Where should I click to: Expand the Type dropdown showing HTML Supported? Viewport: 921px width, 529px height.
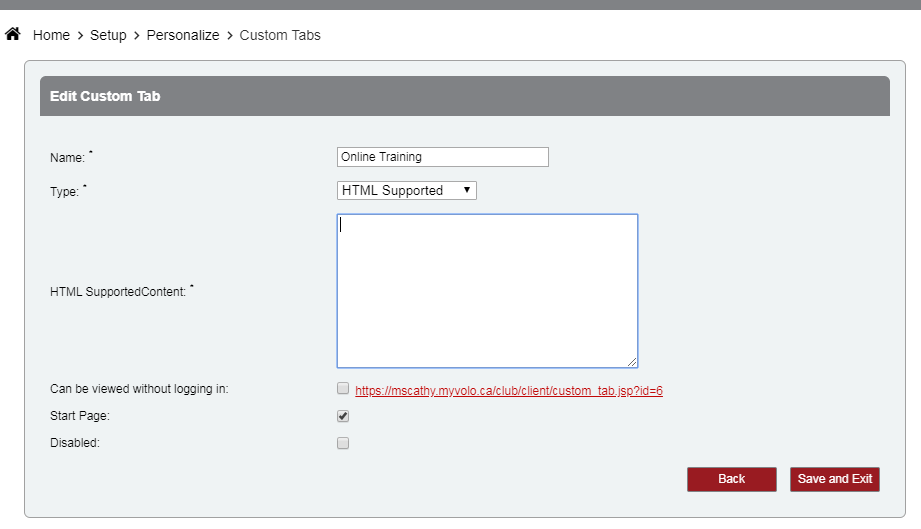[407, 190]
